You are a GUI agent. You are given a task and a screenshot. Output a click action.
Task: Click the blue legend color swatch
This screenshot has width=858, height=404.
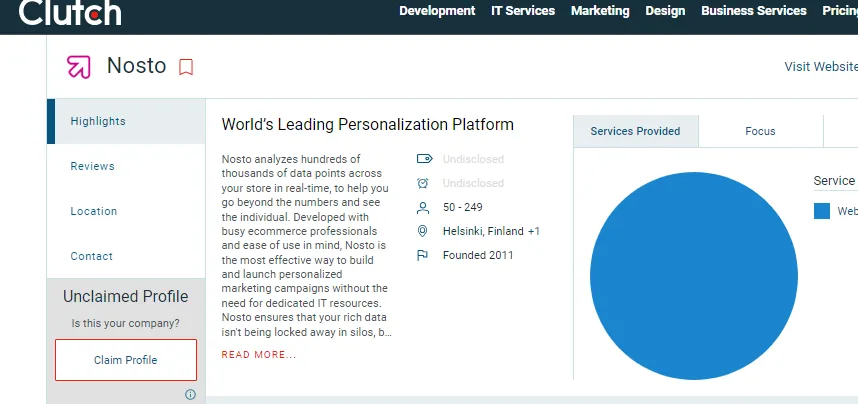822,211
